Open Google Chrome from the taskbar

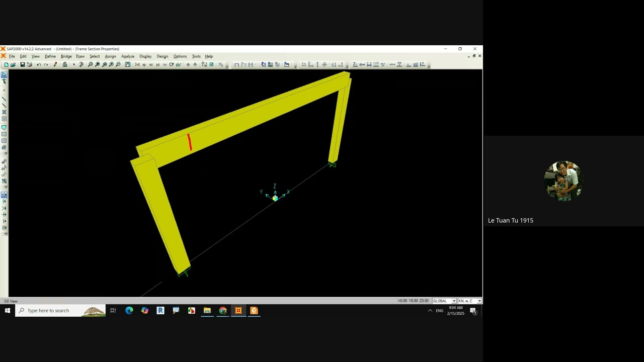point(223,311)
